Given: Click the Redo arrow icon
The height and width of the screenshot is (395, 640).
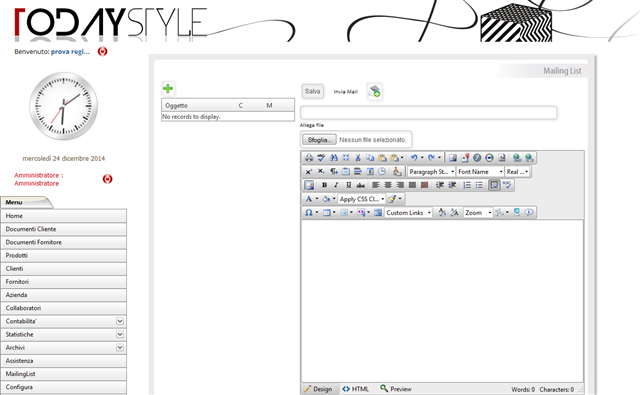Looking at the screenshot, I should point(431,158).
